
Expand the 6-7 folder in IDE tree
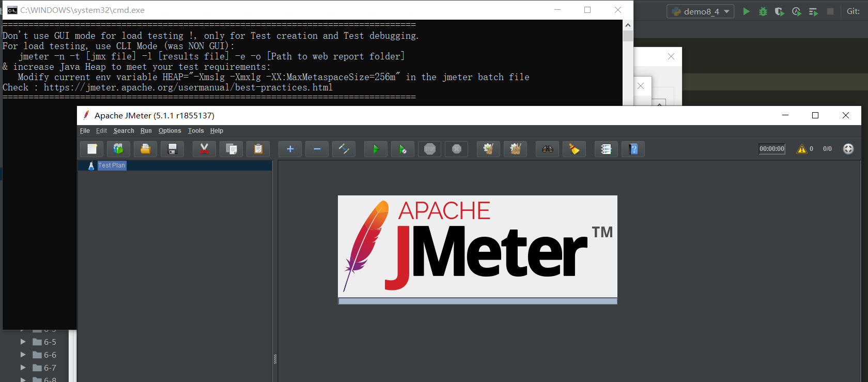[23, 368]
